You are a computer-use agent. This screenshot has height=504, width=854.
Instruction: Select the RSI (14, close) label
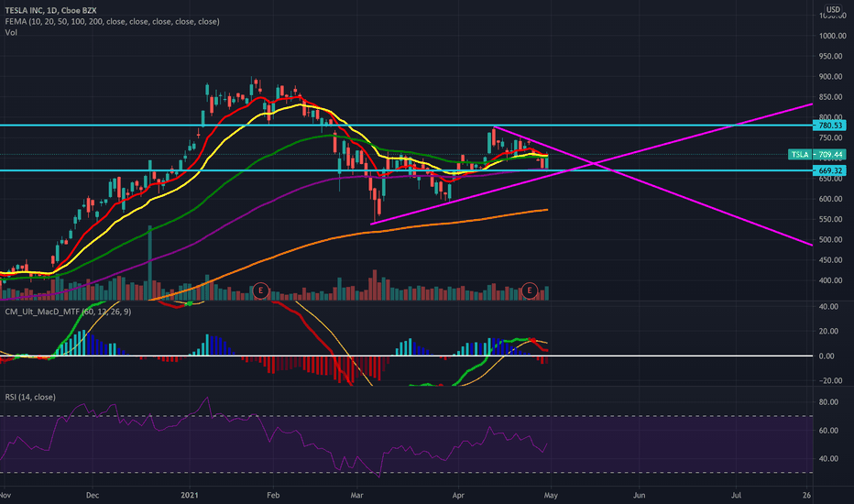point(30,397)
